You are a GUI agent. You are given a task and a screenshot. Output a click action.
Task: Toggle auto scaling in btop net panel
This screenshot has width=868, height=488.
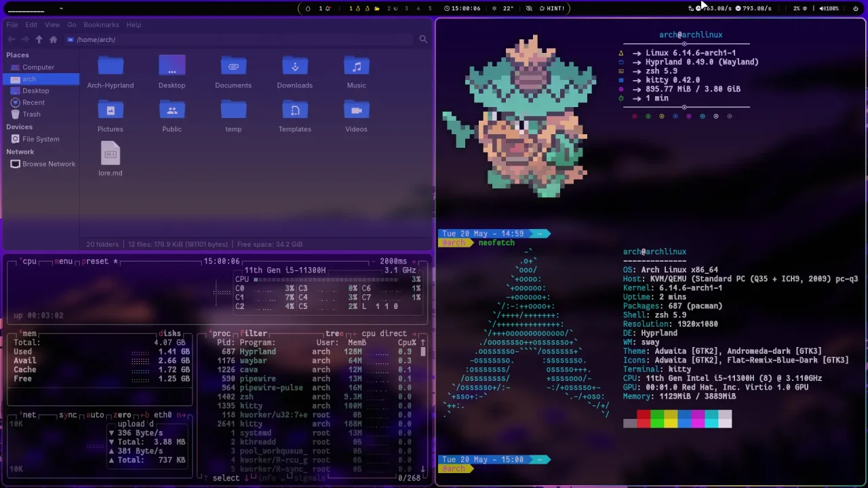coord(96,415)
